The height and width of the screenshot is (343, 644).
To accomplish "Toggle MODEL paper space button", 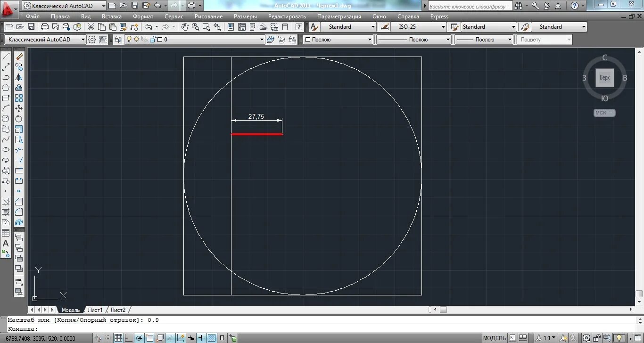I will coord(495,338).
